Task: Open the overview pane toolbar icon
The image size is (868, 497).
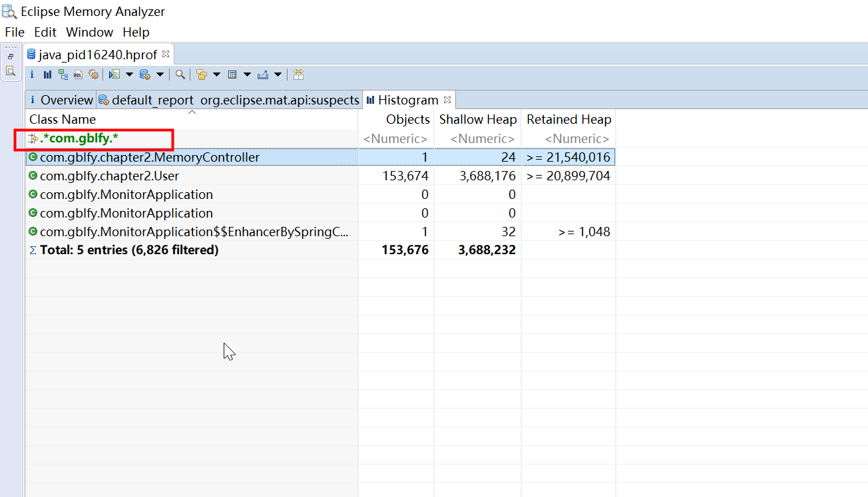Action: tap(32, 75)
